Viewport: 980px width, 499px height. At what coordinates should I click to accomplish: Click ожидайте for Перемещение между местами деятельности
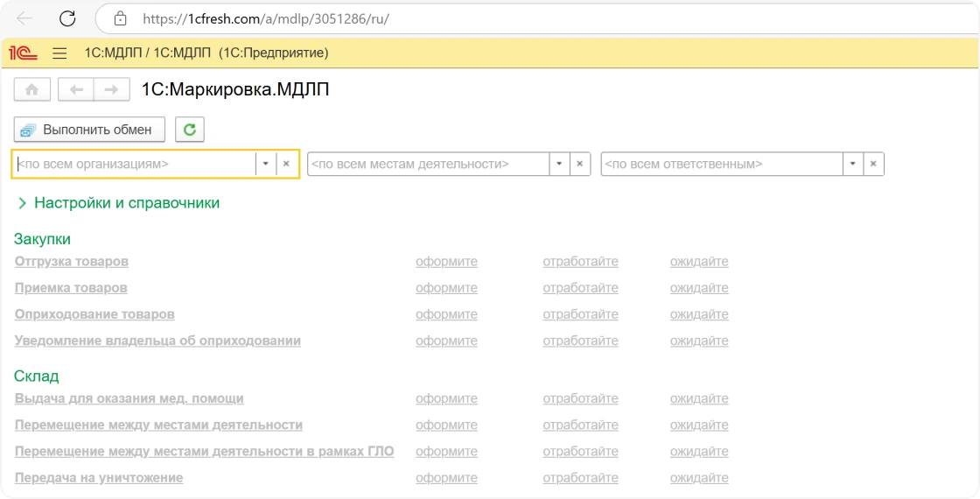click(699, 425)
